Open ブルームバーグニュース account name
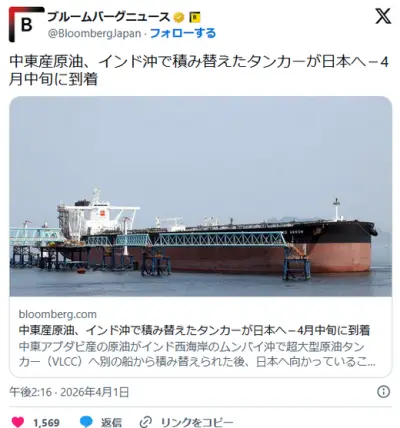Screen dimensions: 400x428 (109, 17)
